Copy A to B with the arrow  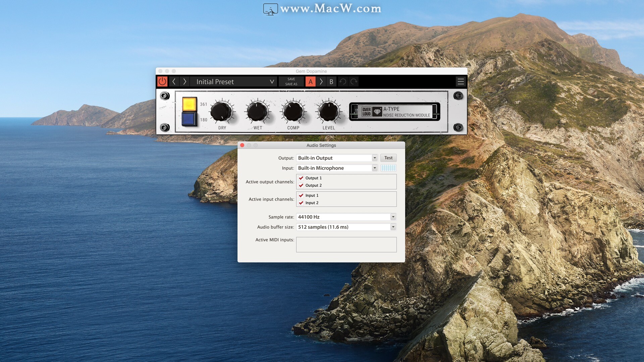pyautogui.click(x=321, y=81)
